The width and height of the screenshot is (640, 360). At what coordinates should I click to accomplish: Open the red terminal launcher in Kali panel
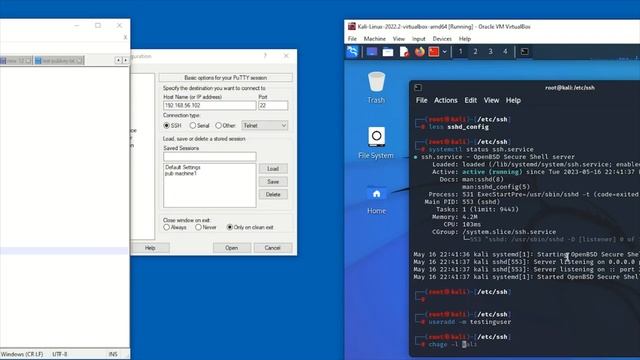[434, 52]
